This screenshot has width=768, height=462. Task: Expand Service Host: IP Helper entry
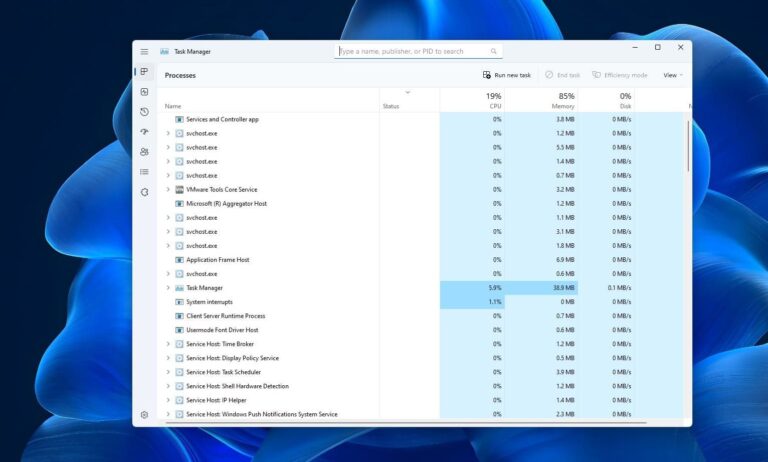[168, 399]
